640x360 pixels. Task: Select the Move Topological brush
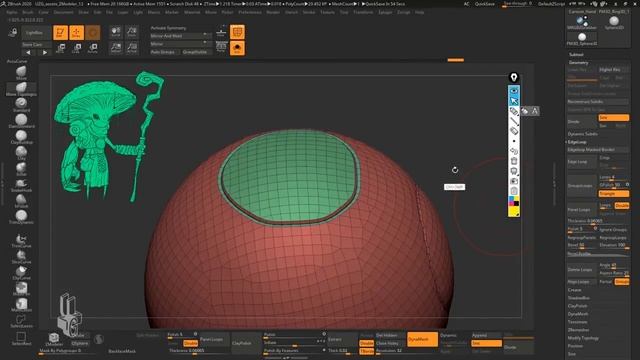[x=21, y=89]
